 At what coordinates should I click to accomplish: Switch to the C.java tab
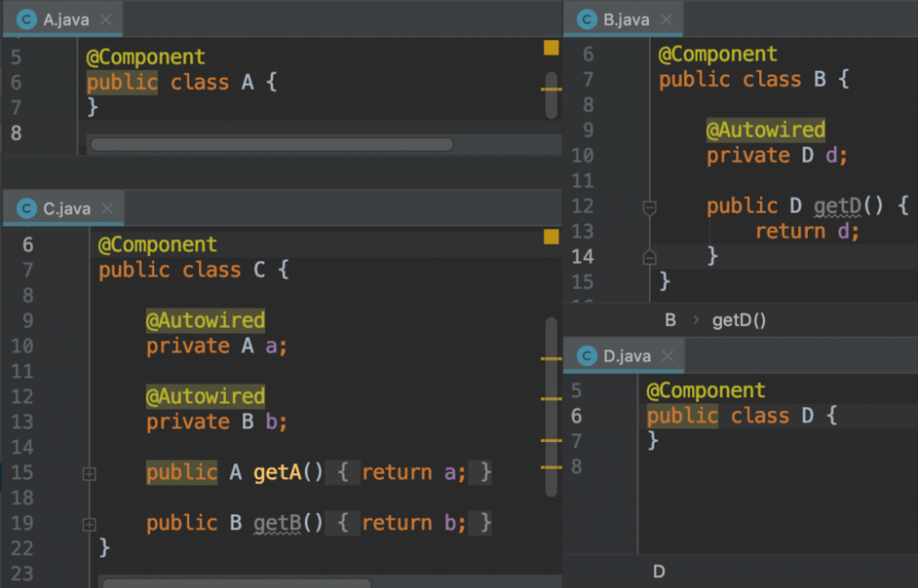coord(67,208)
